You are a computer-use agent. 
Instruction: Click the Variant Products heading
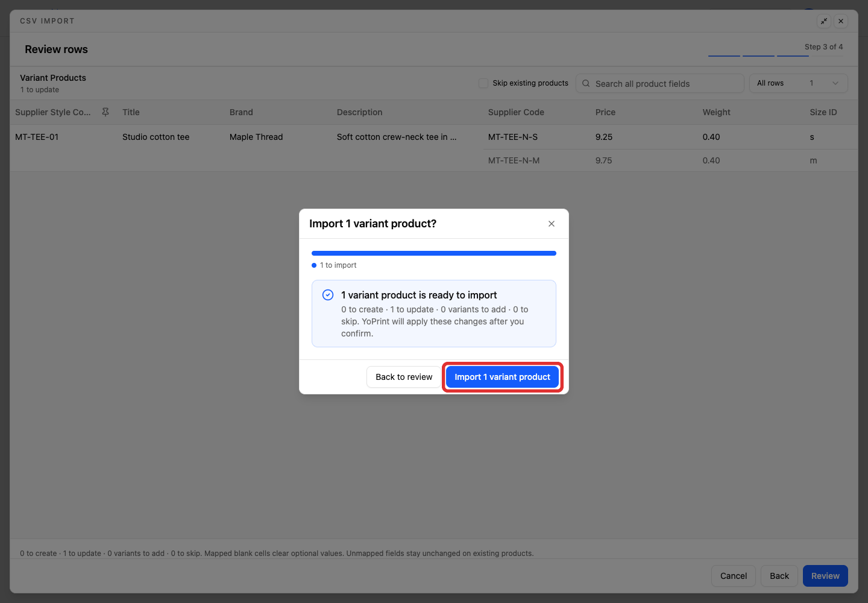click(53, 78)
